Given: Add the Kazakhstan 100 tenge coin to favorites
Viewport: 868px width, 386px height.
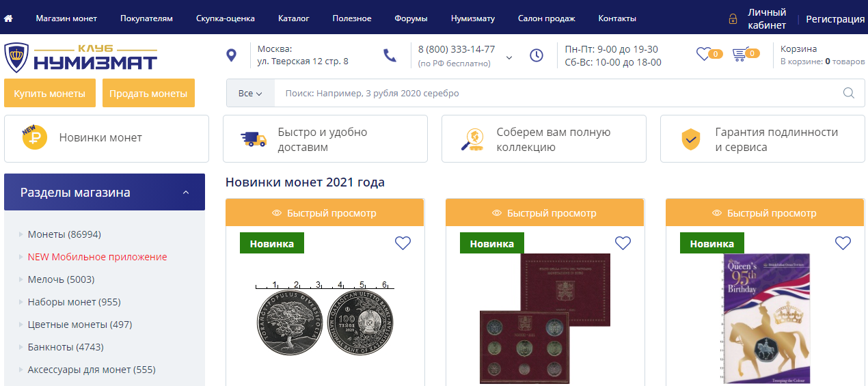Looking at the screenshot, I should 403,243.
